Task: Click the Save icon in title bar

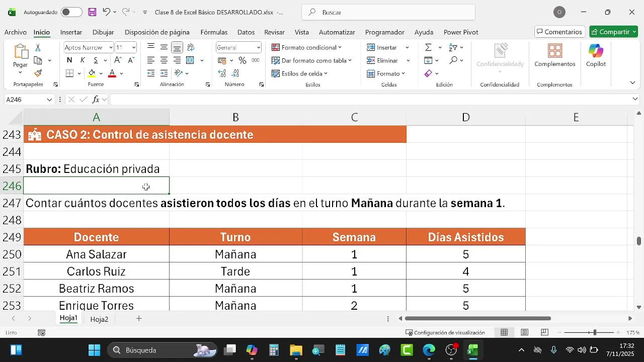Action: 92,12
